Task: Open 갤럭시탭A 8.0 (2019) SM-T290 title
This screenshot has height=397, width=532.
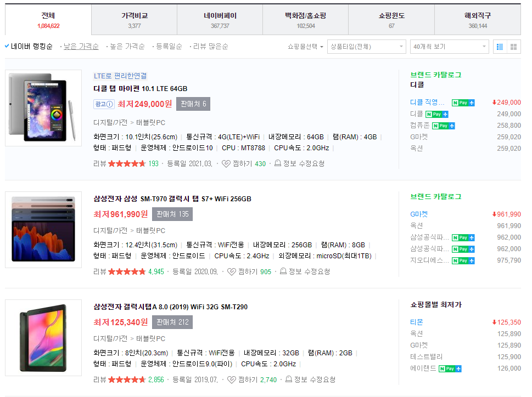Action: tap(171, 307)
